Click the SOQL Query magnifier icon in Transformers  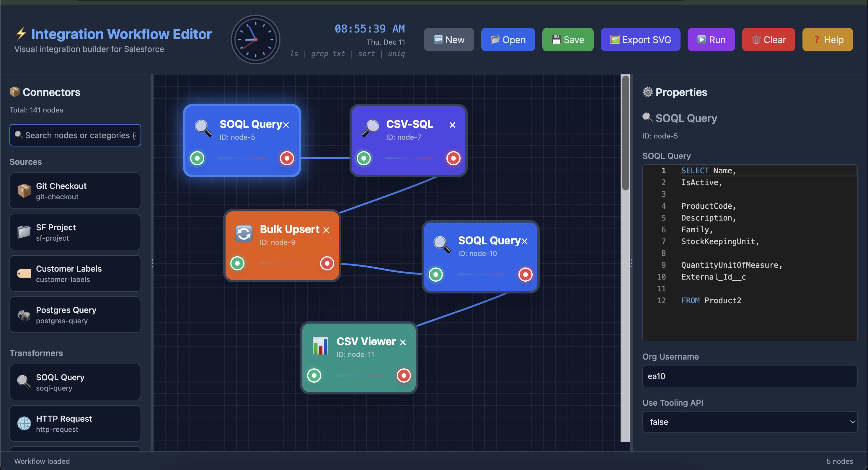pos(24,382)
